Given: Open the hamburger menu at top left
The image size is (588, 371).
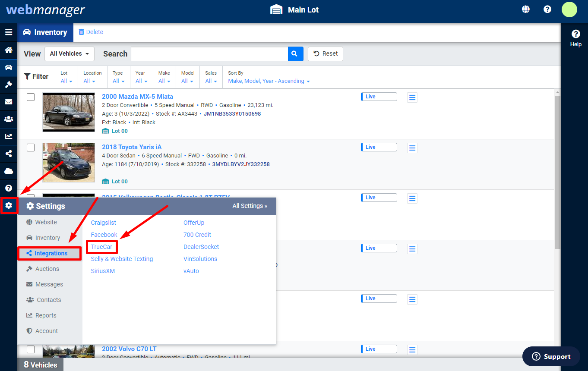Looking at the screenshot, I should pos(9,32).
